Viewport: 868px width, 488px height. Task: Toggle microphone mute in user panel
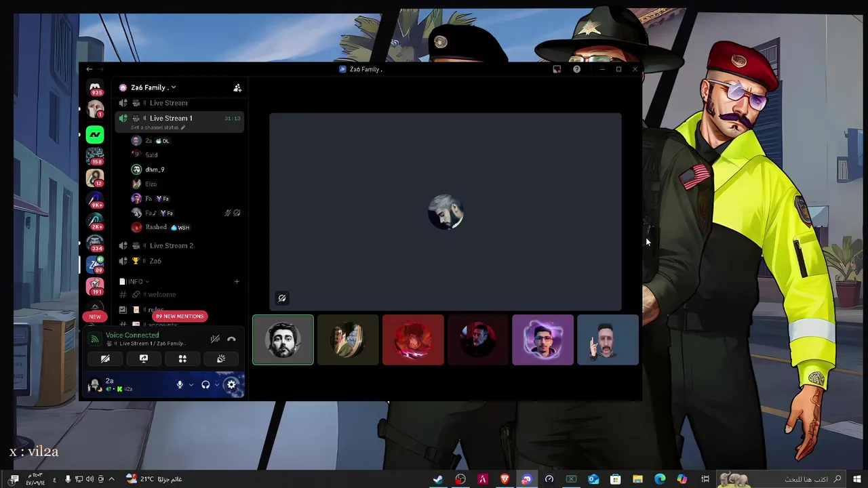pyautogui.click(x=180, y=385)
